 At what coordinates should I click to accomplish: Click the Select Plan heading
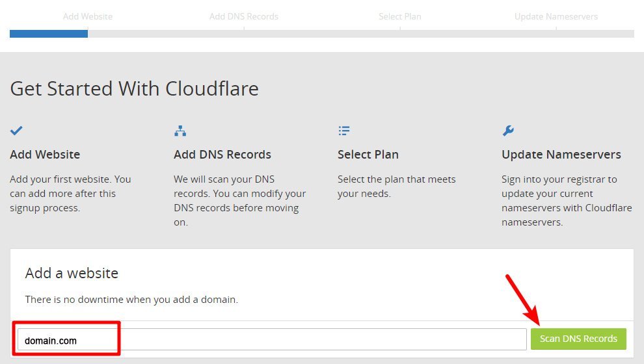click(368, 154)
